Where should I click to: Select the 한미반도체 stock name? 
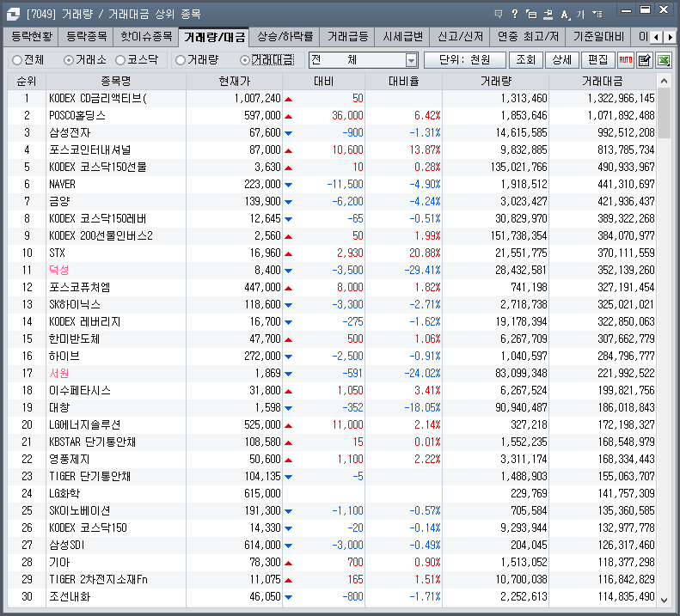74,339
